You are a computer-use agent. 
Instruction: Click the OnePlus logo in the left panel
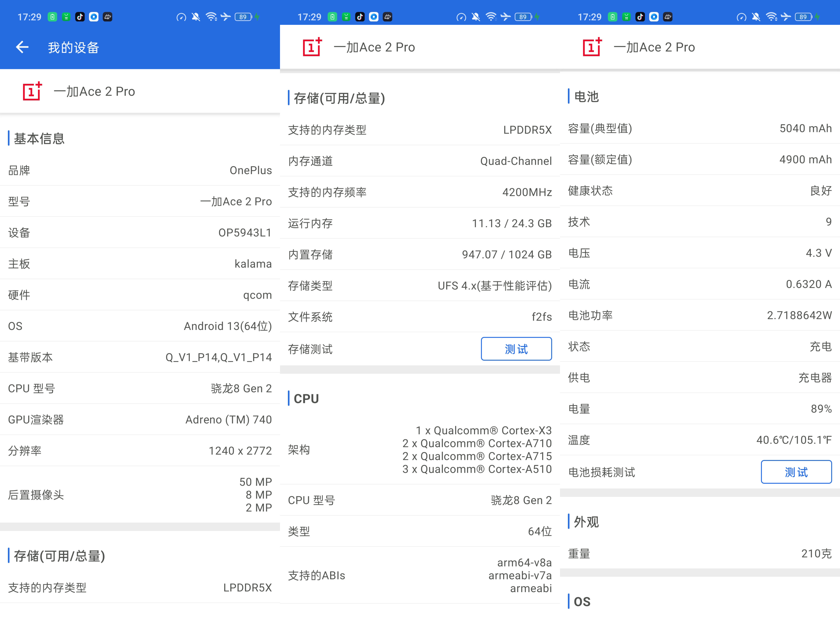(x=32, y=91)
